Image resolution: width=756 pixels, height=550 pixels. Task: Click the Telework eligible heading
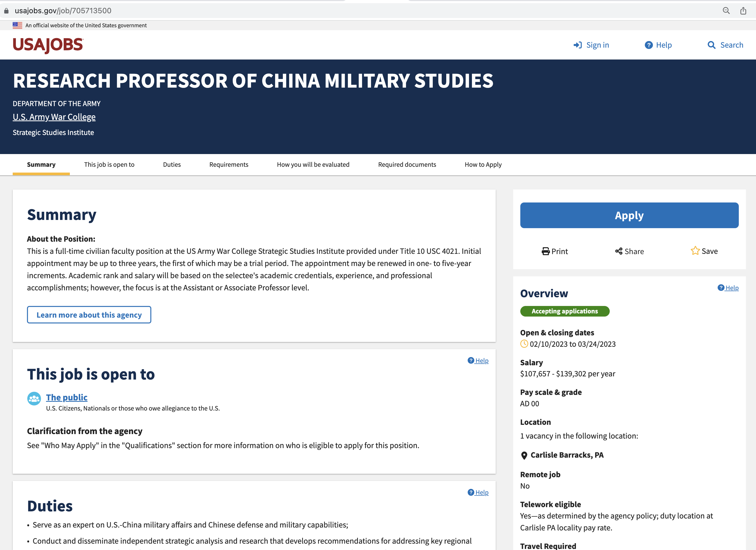(551, 504)
